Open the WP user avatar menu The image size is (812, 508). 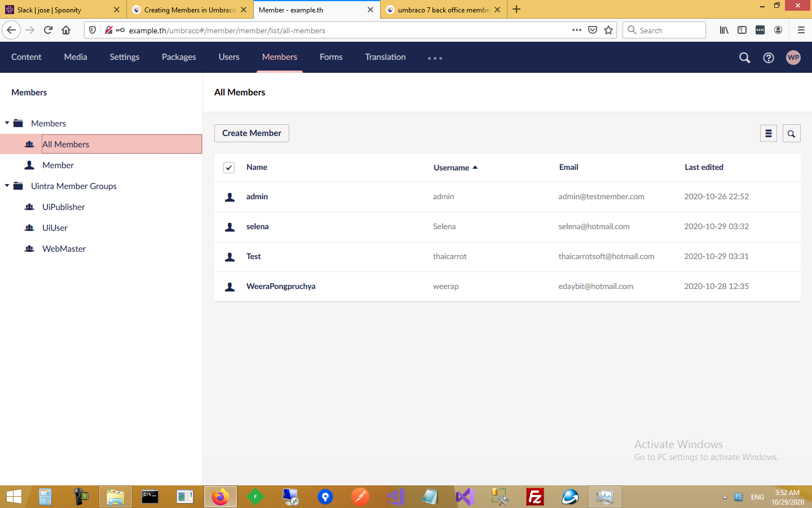click(793, 58)
